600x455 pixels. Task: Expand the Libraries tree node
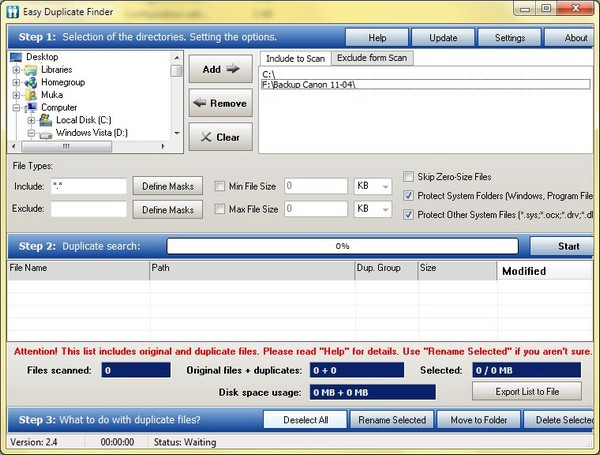(x=17, y=70)
